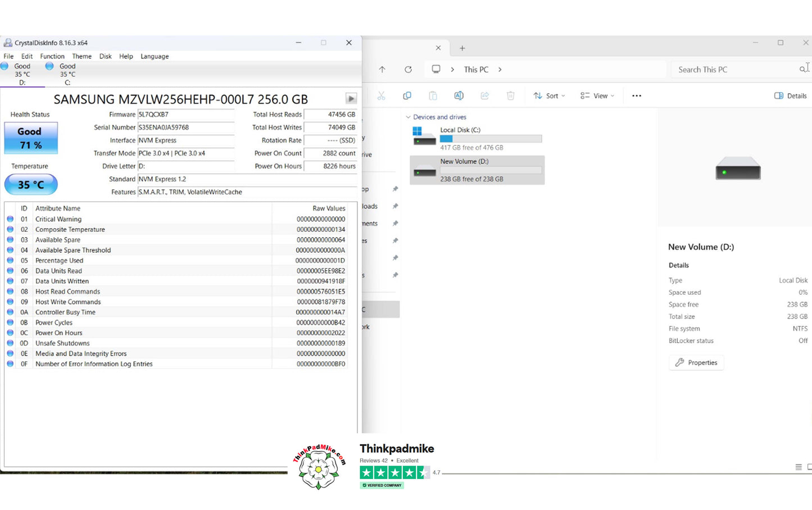Click the CrystalDiskInfo app icon in title bar
812x510 pixels.
tap(8, 43)
